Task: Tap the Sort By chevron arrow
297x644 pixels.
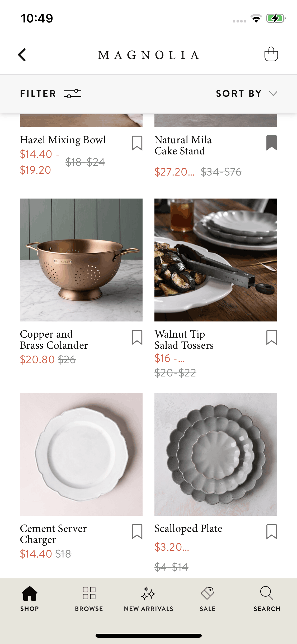Action: [x=273, y=93]
